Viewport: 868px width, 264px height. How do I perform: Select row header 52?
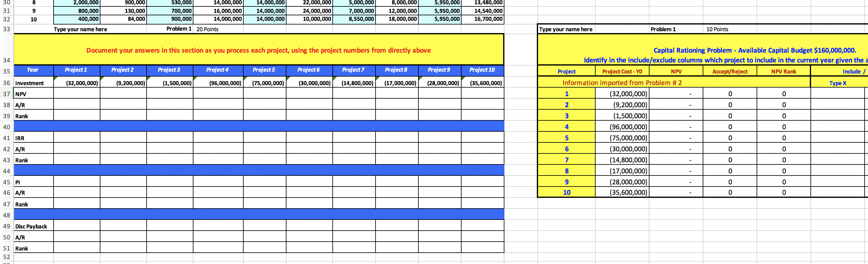click(x=6, y=257)
